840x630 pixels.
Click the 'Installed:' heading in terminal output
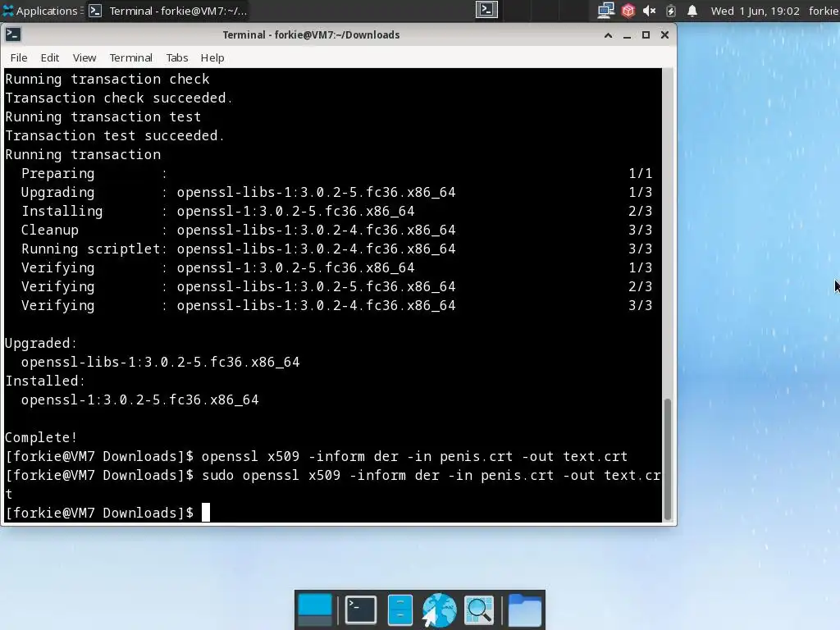pos(45,381)
